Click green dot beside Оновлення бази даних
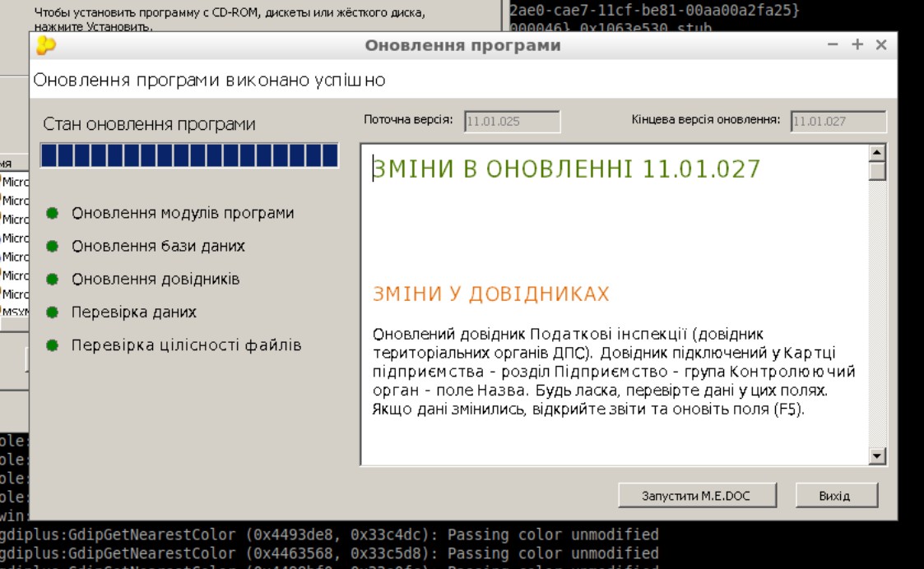924x569 pixels. [x=53, y=246]
